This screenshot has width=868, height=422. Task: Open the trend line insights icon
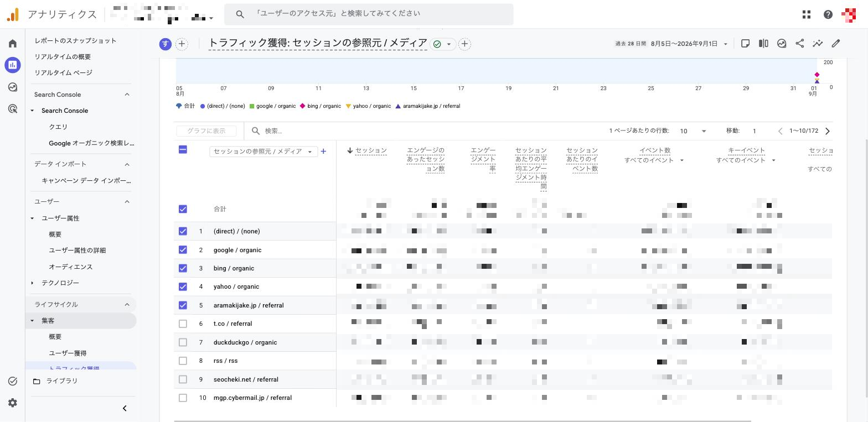tap(818, 44)
